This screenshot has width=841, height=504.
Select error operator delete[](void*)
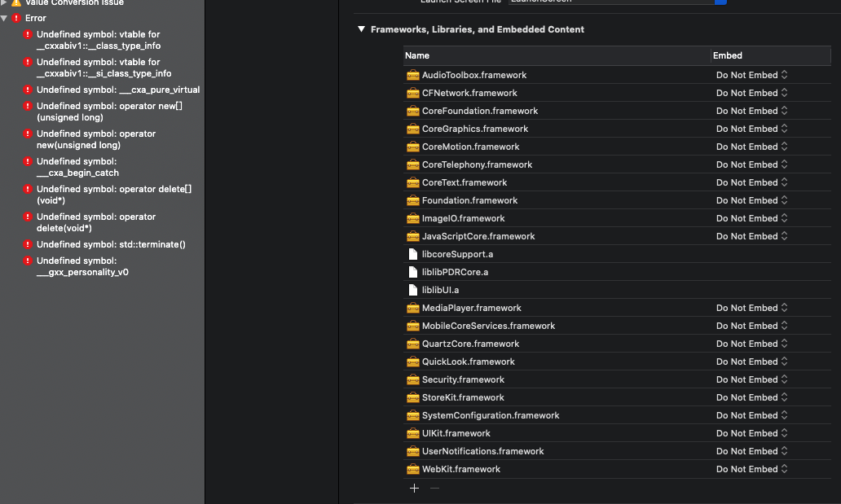click(114, 195)
